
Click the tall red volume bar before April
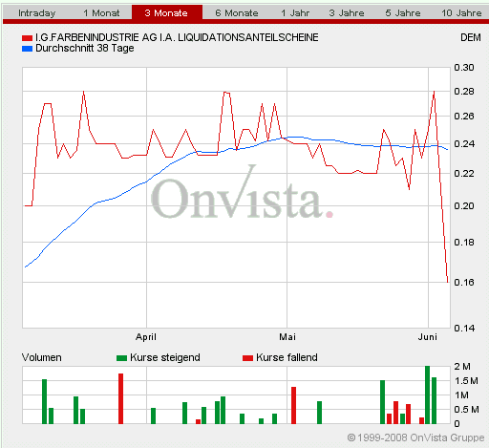tap(120, 398)
